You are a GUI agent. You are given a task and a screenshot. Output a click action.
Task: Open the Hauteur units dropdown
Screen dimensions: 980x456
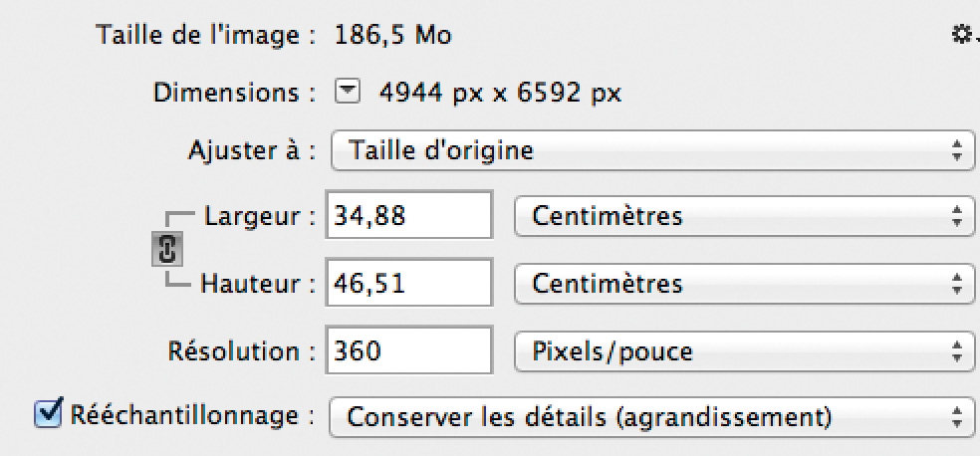[744, 284]
